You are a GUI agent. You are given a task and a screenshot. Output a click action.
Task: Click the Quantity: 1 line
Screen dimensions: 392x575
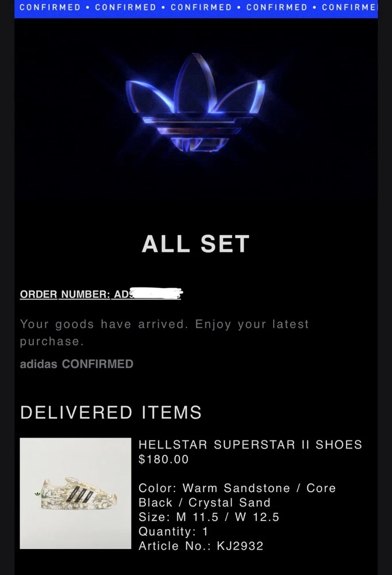(174, 531)
